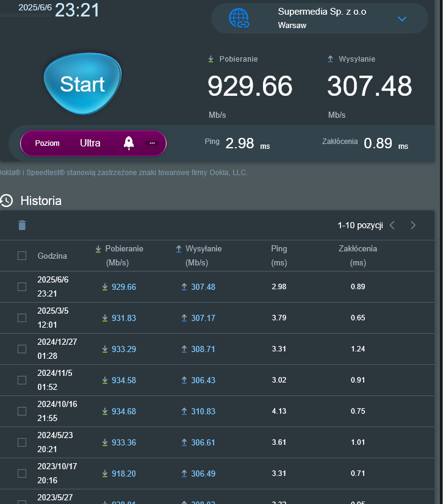Screen dimensions: 443x504
Task: Click the three dots in Poziom button
Action: click(x=152, y=143)
